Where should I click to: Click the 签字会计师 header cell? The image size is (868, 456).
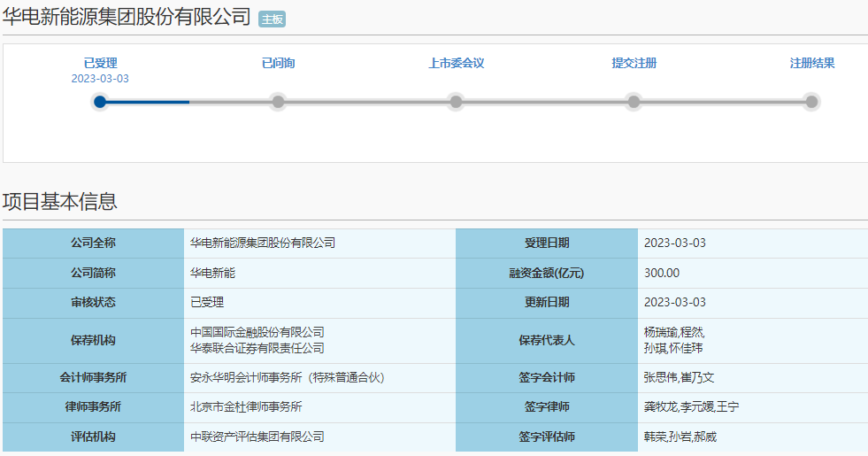point(547,378)
